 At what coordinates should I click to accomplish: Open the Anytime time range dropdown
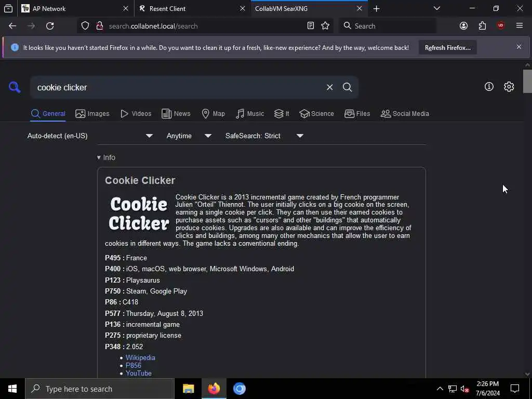coord(189,136)
